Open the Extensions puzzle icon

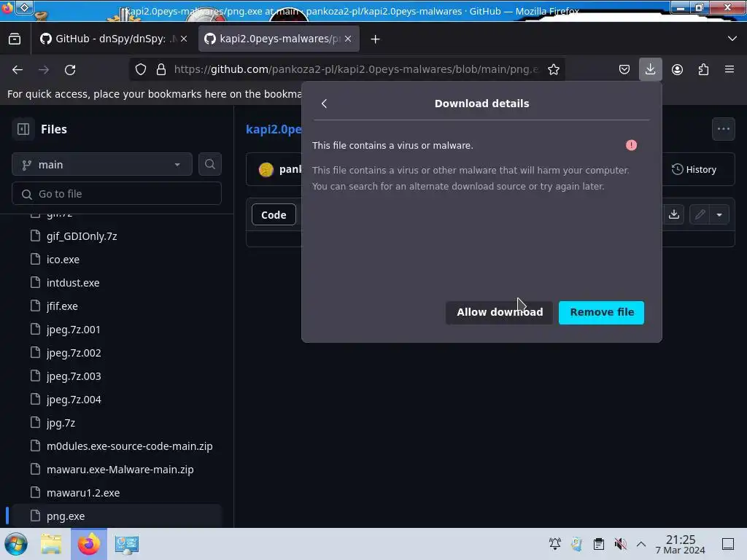[x=704, y=69]
